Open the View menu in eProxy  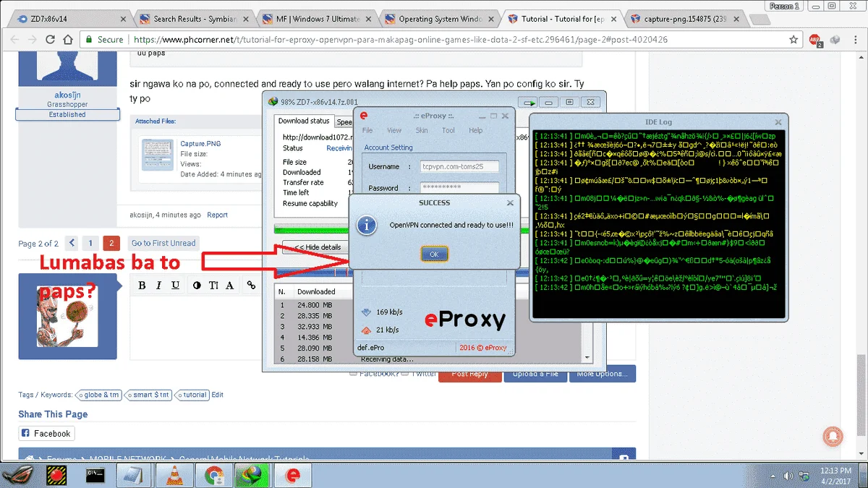pyautogui.click(x=394, y=131)
